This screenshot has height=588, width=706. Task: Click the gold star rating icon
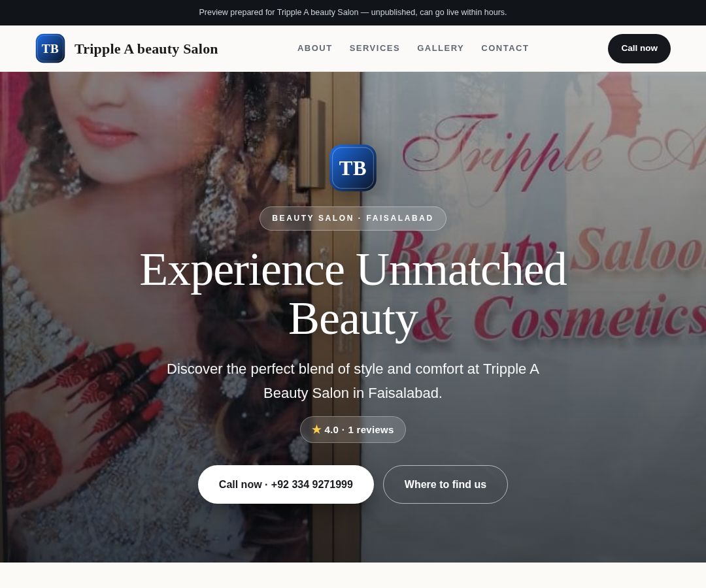pyautogui.click(x=316, y=430)
